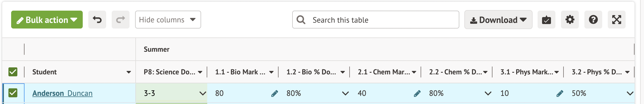Open the settings gear icon

[x=570, y=20]
